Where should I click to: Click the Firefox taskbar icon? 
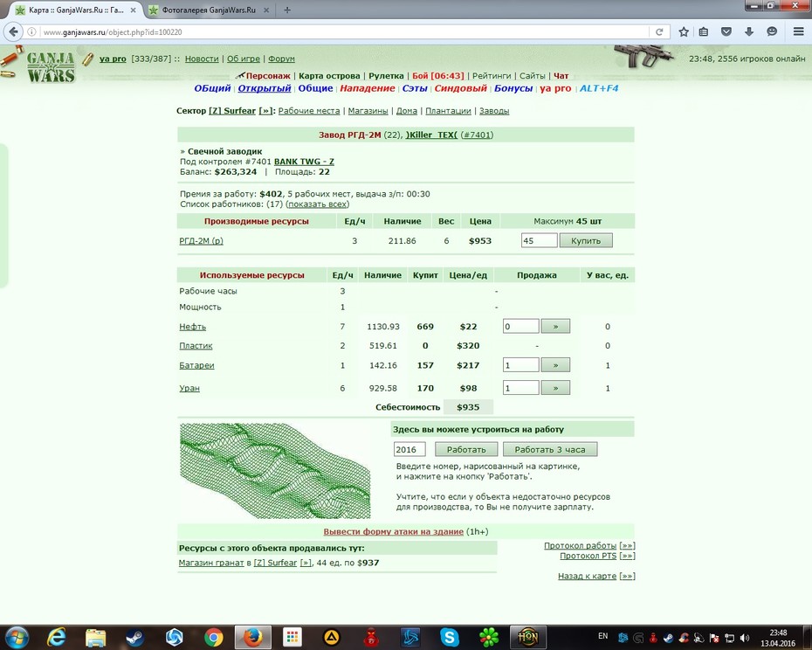[252, 638]
